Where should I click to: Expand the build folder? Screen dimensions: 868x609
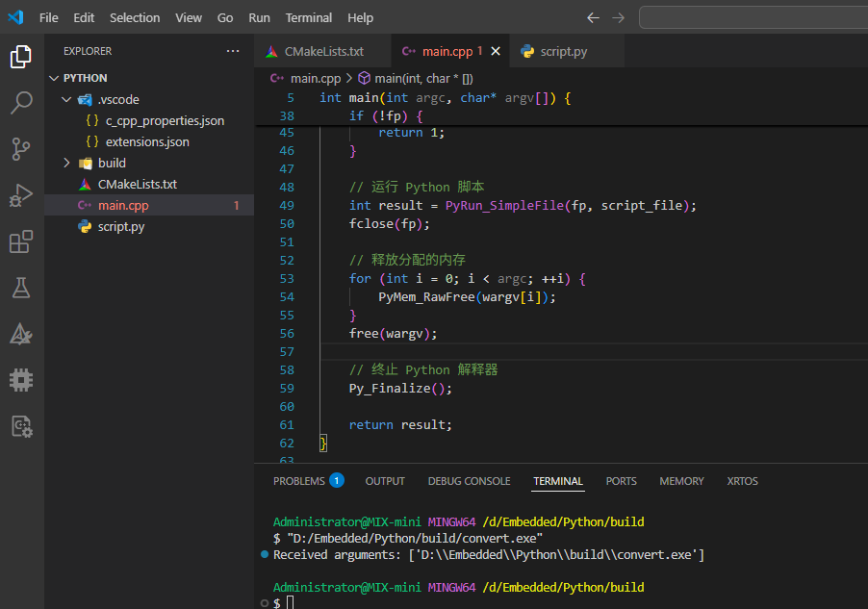(x=66, y=163)
